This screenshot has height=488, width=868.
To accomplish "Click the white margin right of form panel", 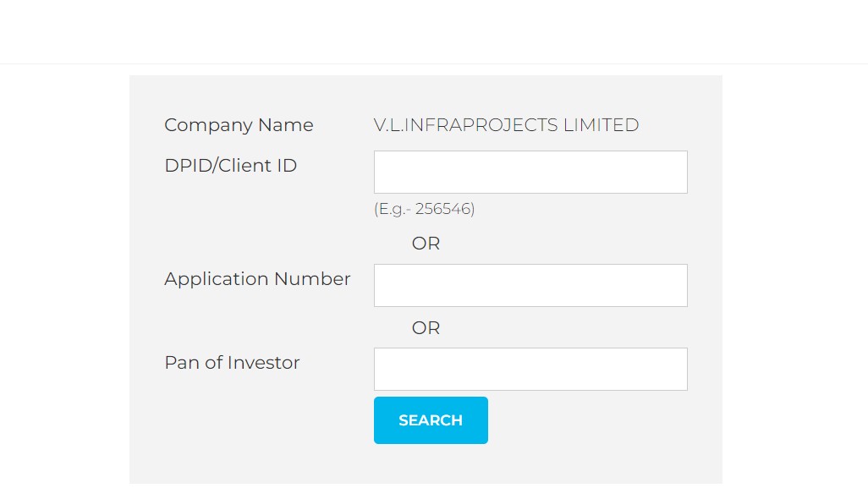I will tap(794, 279).
